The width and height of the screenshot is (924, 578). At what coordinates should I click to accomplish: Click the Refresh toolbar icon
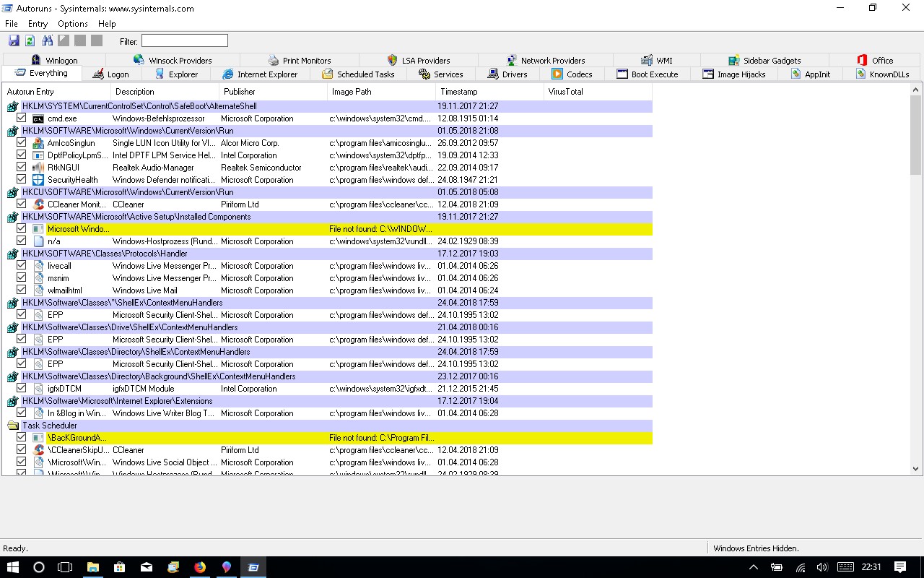pyautogui.click(x=30, y=41)
